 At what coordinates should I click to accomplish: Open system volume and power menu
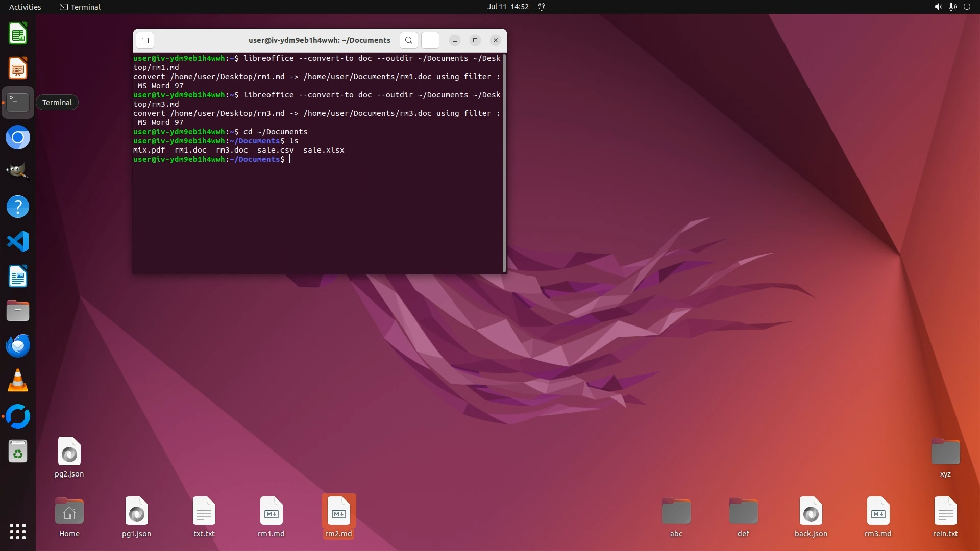952,7
